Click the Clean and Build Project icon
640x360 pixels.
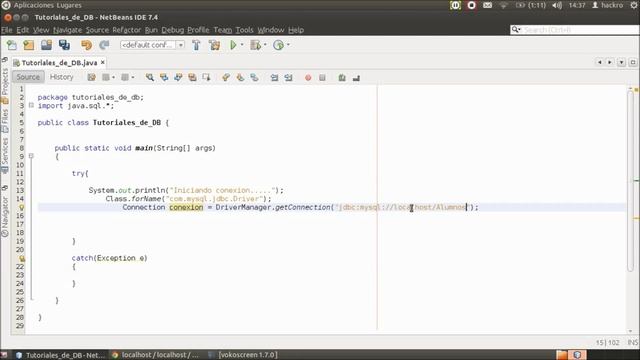click(214, 45)
